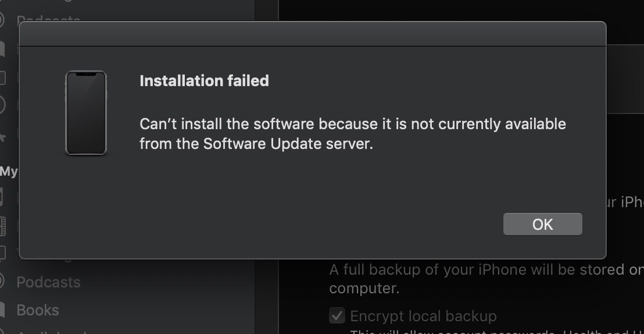Click the dialog's empty title bar
Image resolution: width=644 pixels, height=334 pixels.
[313, 34]
